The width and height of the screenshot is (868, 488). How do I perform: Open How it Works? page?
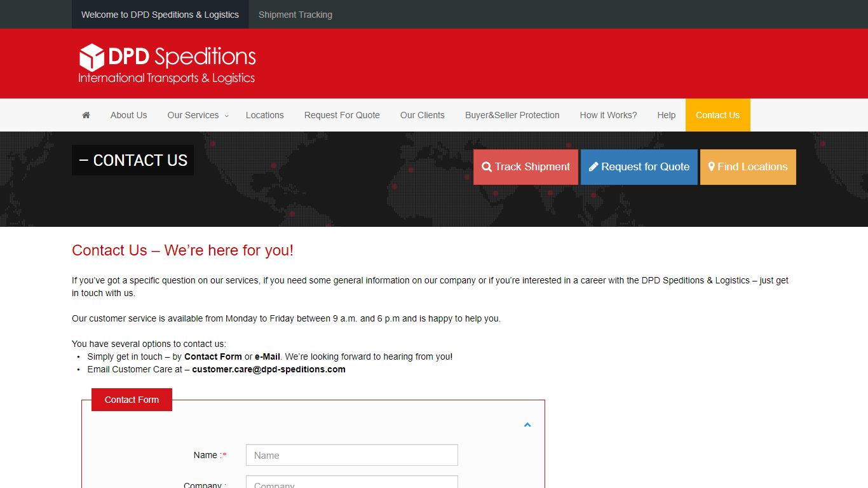[608, 115]
